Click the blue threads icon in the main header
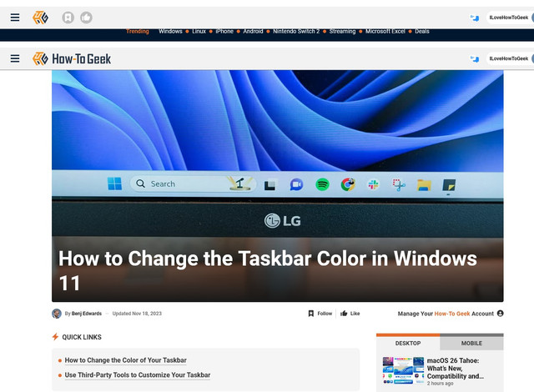534x392 pixels. click(x=475, y=59)
